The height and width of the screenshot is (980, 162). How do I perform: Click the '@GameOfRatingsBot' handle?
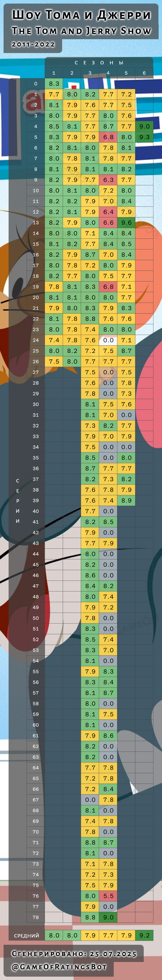click(x=59, y=967)
